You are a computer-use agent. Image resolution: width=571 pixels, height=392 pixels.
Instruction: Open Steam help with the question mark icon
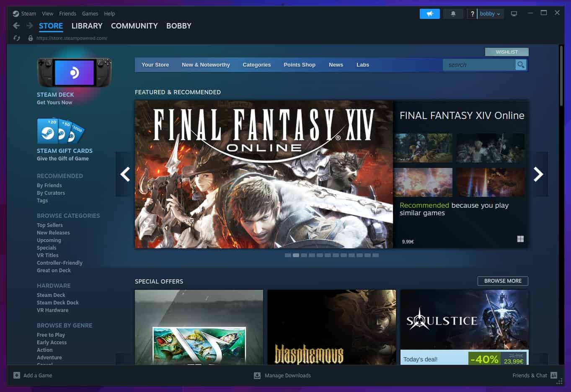tap(472, 13)
